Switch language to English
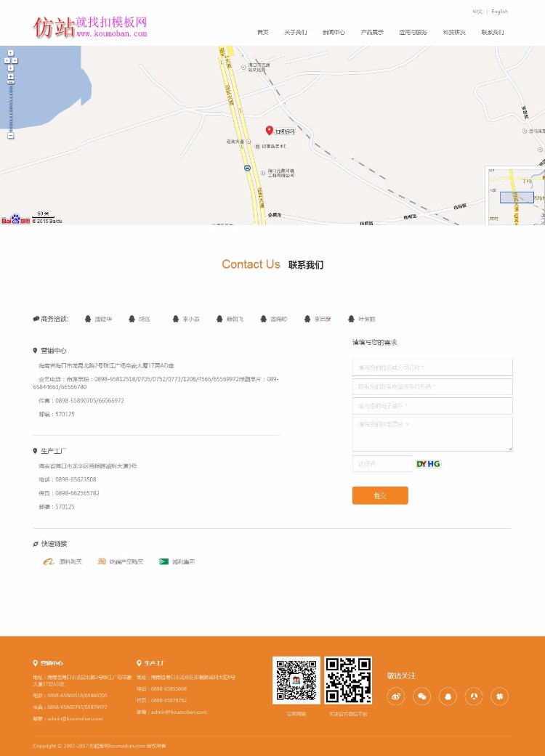This screenshot has width=545, height=756. point(500,12)
